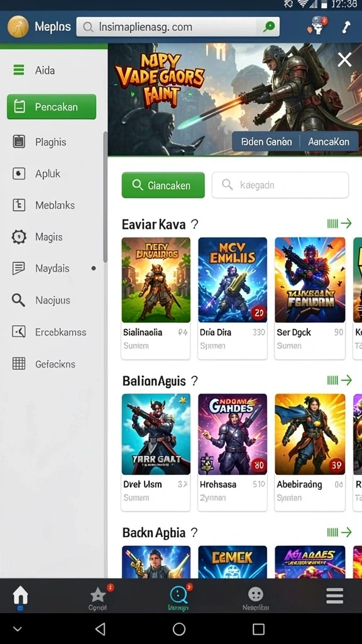This screenshot has height=644, width=362.
Task: Expand the Eaviar Kava section arrow
Action: click(339, 223)
